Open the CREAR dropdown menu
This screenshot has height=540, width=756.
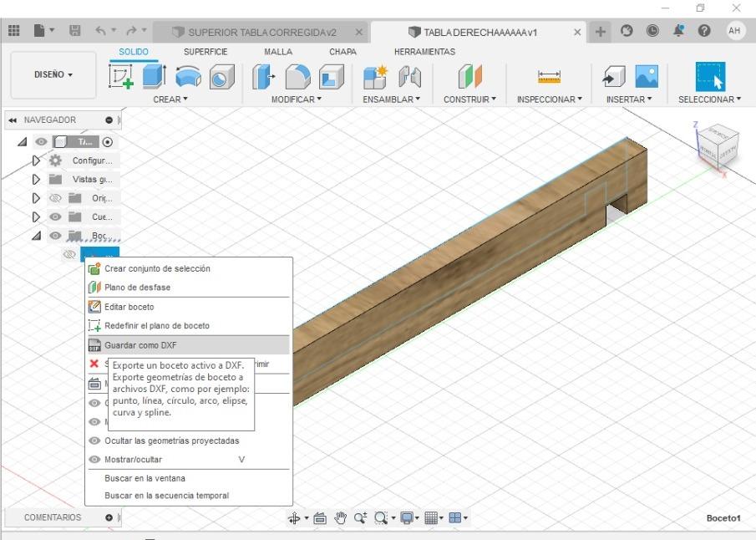pos(170,99)
